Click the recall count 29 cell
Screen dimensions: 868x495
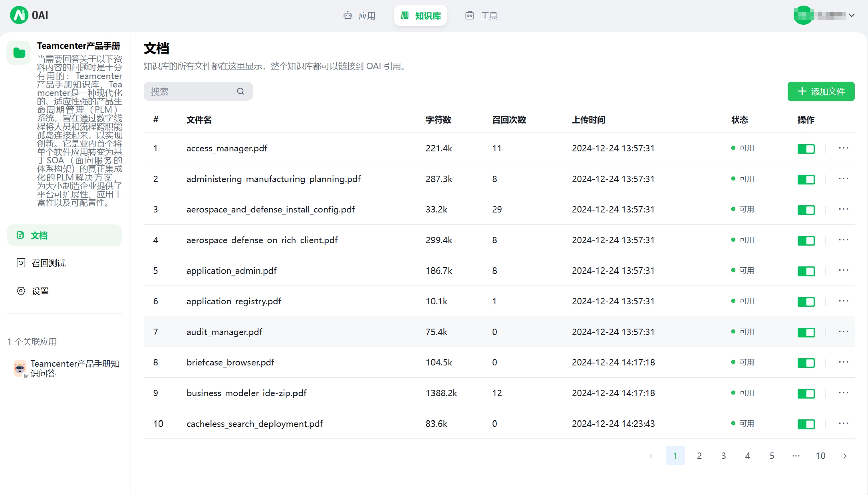(x=497, y=209)
